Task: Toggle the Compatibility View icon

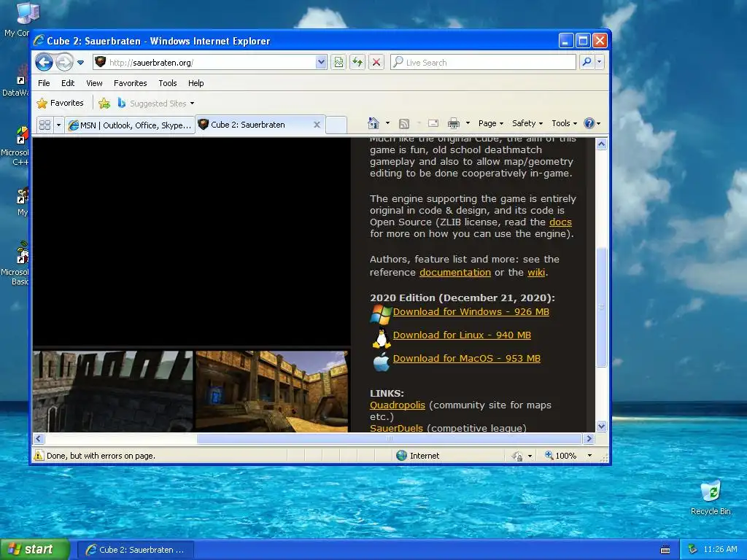Action: (338, 63)
